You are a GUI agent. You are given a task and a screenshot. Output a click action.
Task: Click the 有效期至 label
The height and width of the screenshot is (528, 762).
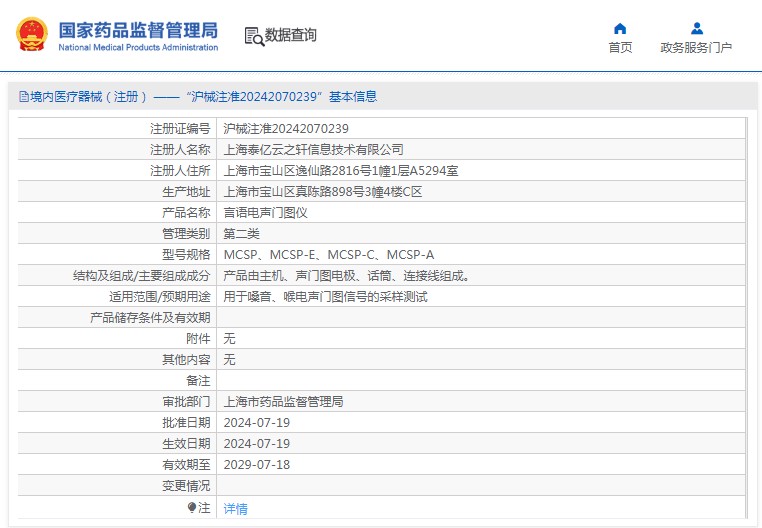[x=186, y=464]
